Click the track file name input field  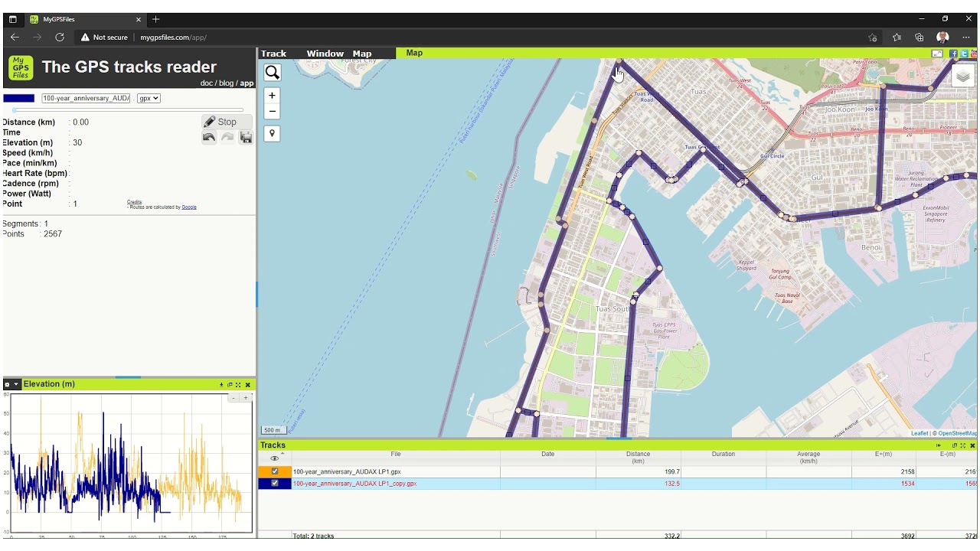tap(86, 99)
